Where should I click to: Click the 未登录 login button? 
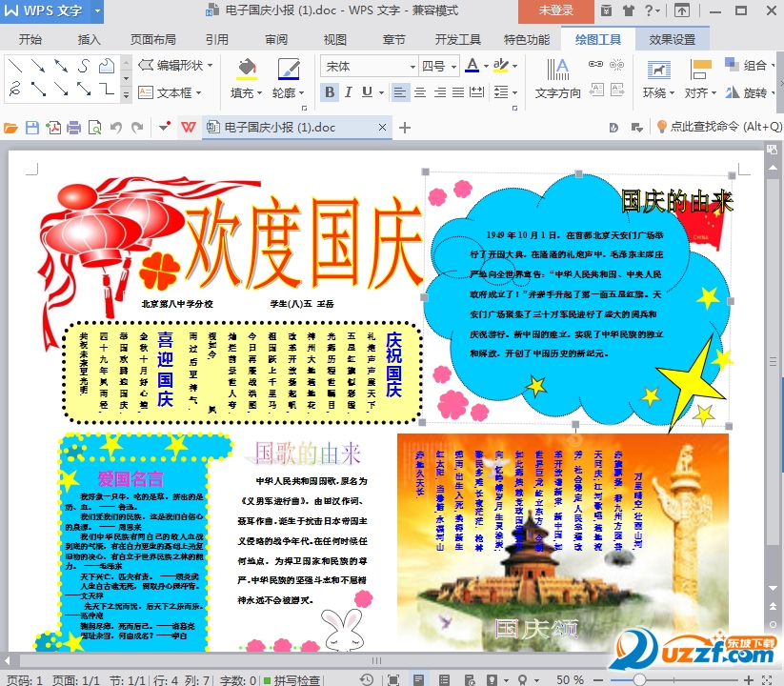coord(554,11)
